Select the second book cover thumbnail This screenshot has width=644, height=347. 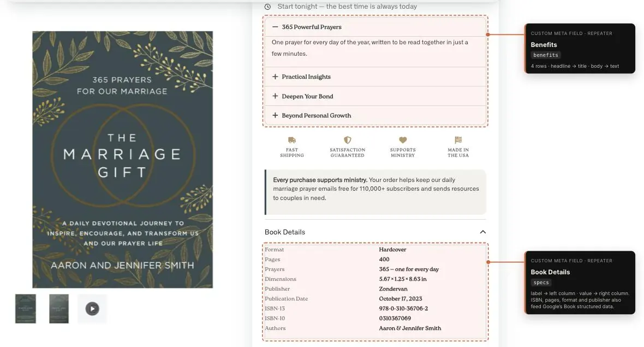point(59,309)
